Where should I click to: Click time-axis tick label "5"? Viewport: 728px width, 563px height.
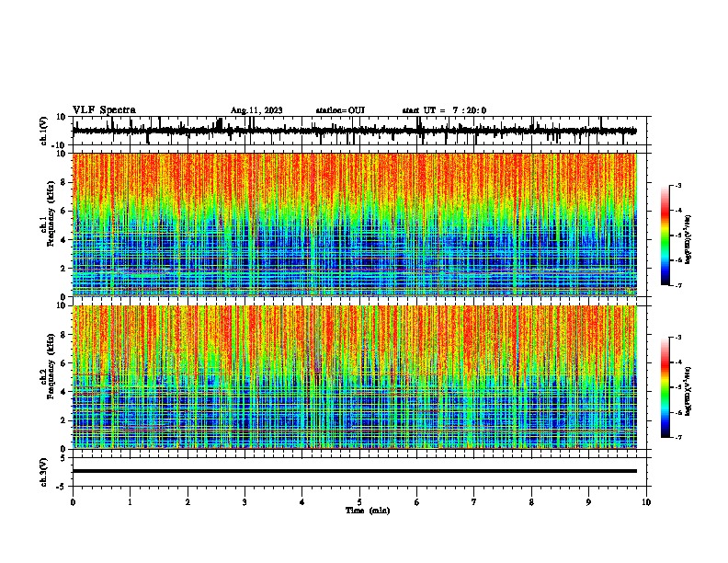[359, 502]
